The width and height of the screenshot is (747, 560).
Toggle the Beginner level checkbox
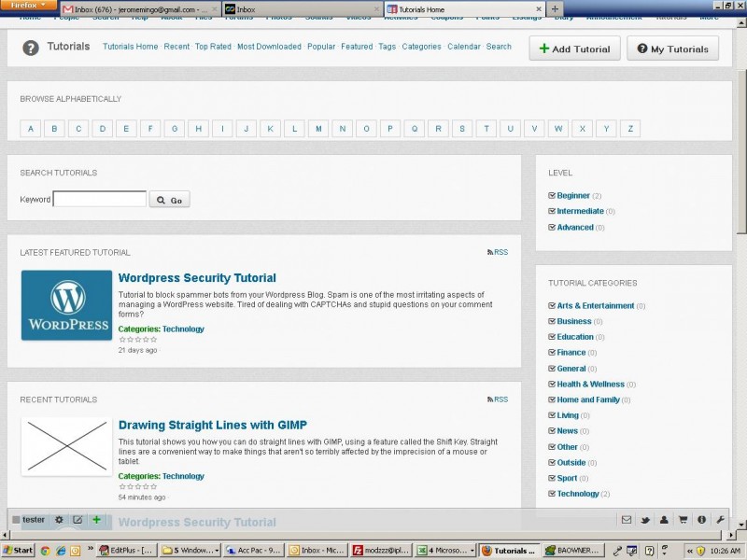(x=552, y=195)
